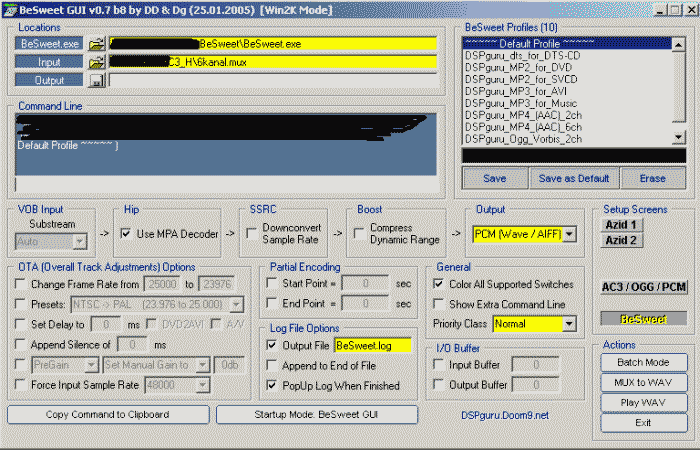Click the BeSweet GUI title bar app icon
700x450 pixels.
pos(10,9)
